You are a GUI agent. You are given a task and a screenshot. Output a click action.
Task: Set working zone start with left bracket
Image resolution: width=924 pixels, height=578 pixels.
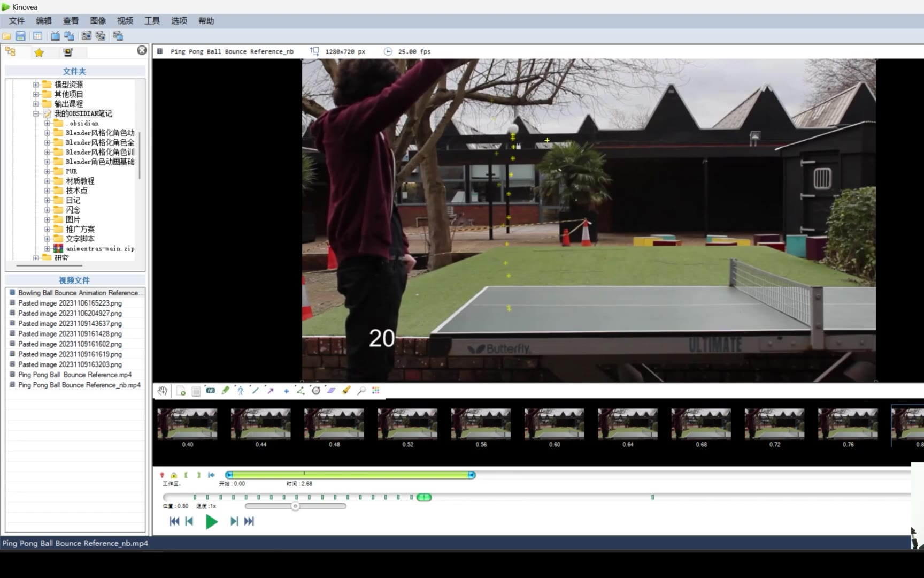tap(186, 475)
